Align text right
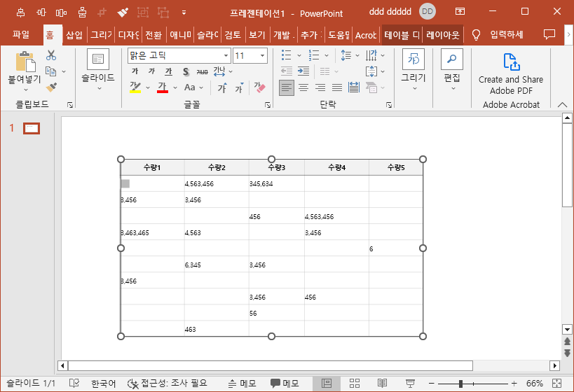 (x=320, y=87)
